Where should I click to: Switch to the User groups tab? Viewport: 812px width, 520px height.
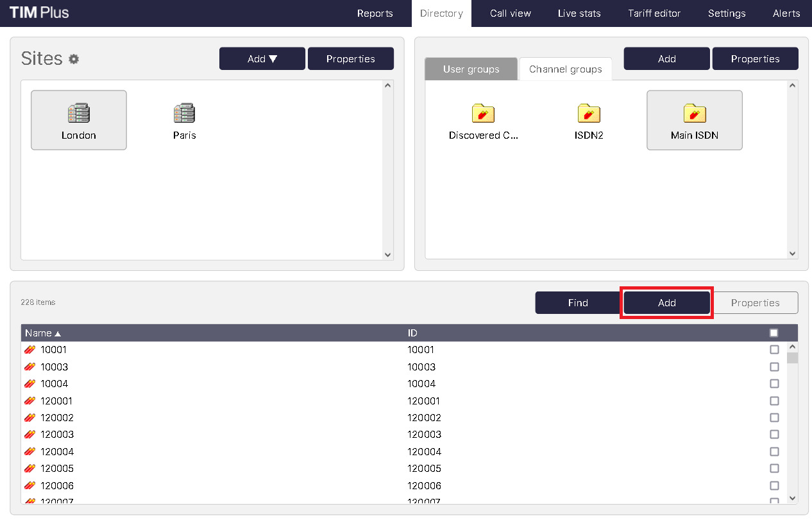pos(471,69)
